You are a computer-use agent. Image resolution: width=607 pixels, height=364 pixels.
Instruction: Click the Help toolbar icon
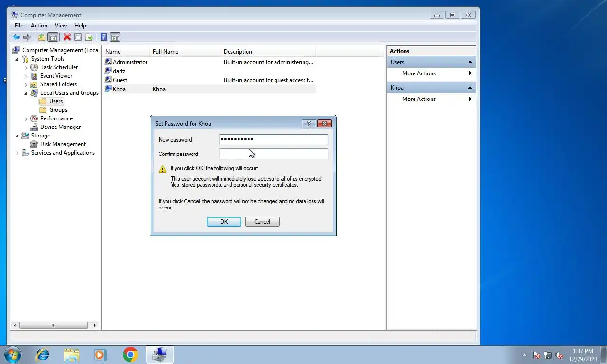104,37
